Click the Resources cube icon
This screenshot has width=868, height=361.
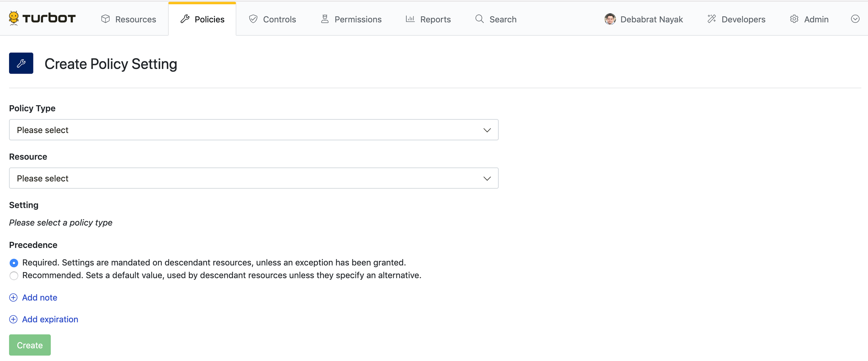click(x=105, y=19)
